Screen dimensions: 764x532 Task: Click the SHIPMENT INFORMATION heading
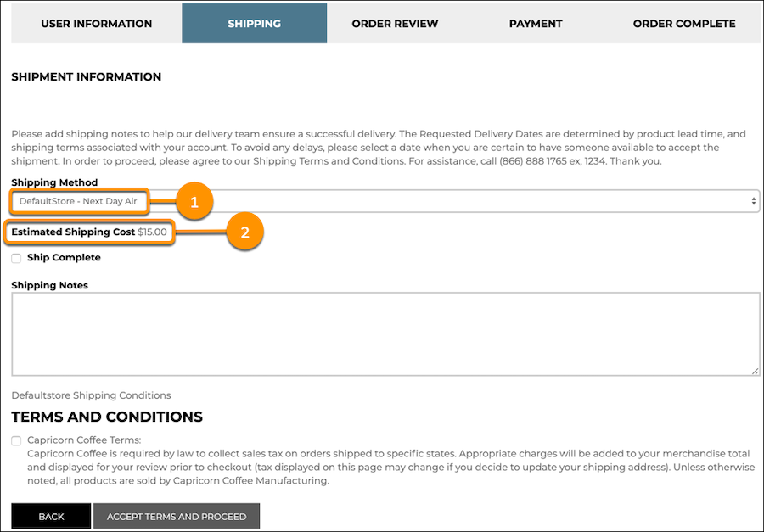pyautogui.click(x=86, y=76)
